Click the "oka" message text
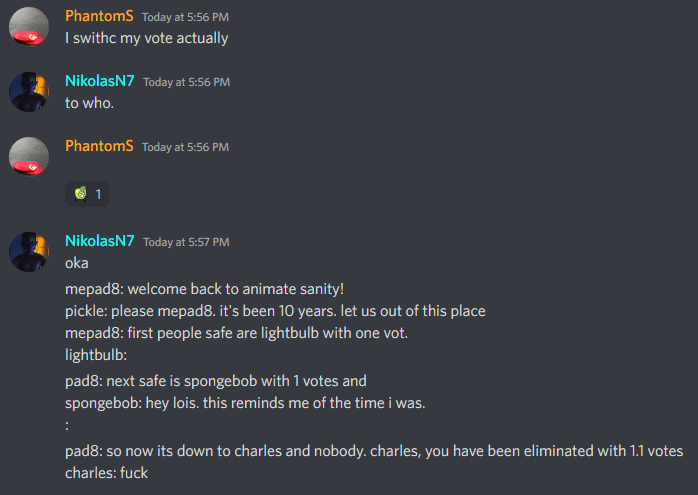The width and height of the screenshot is (698, 495). pyautogui.click(x=77, y=263)
